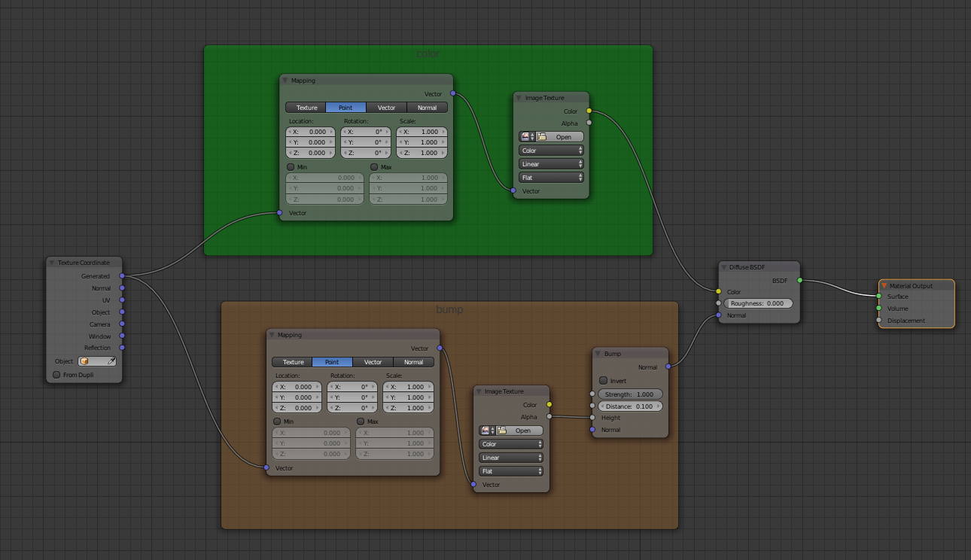971x560 pixels.
Task: Click the Volume input socket on Material Output
Action: (878, 309)
